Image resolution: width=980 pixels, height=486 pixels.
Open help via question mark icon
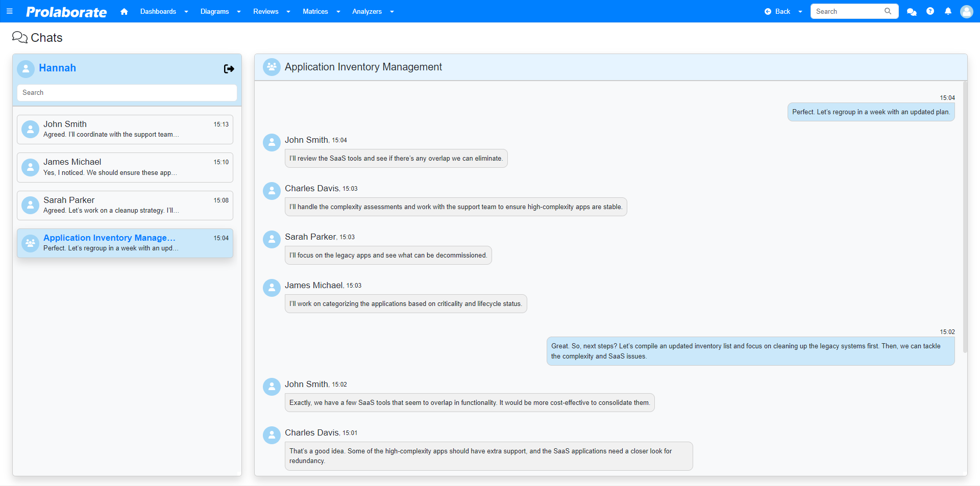(x=930, y=11)
